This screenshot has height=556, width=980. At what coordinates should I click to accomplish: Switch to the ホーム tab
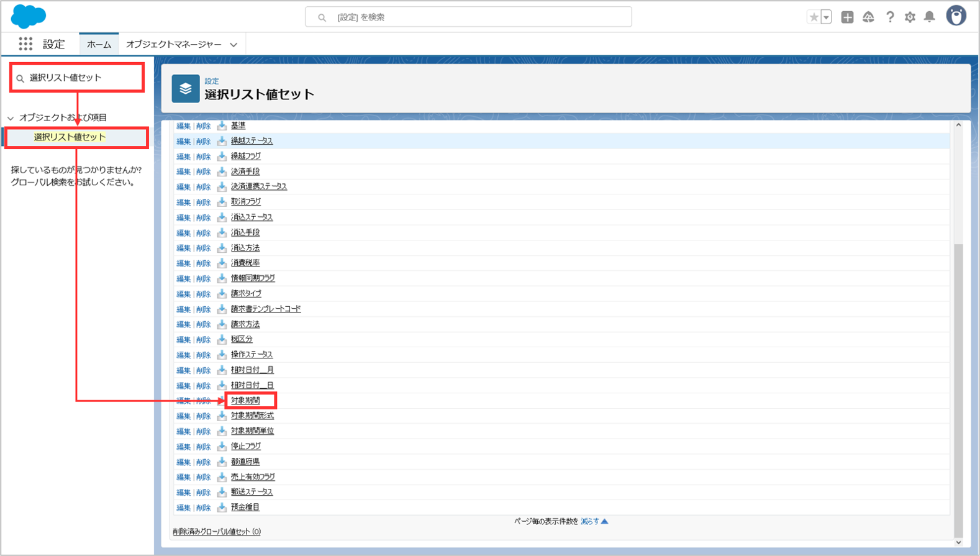pos(99,45)
